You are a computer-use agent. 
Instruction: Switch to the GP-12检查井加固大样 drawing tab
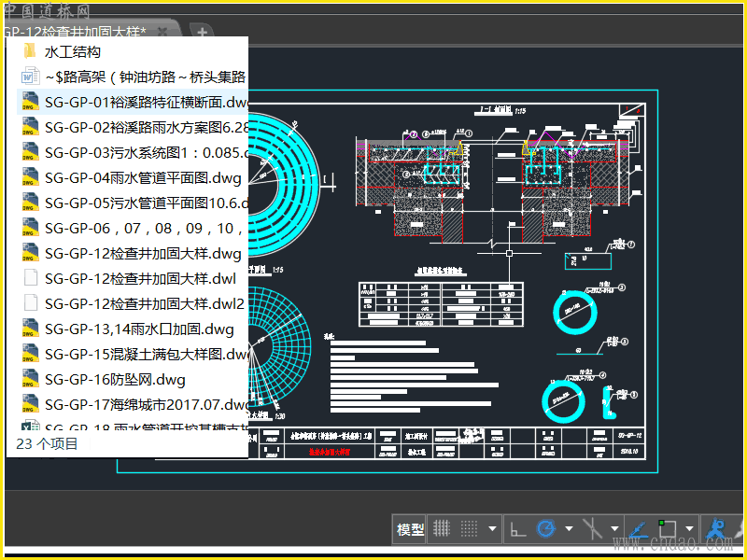pos(75,32)
